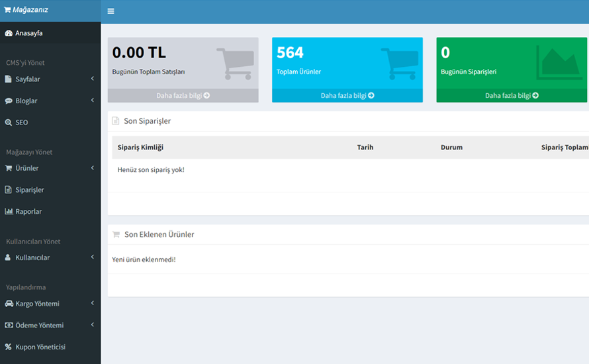Viewport: 589px width, 364px height.
Task: Click the Tarih column header
Action: point(365,147)
